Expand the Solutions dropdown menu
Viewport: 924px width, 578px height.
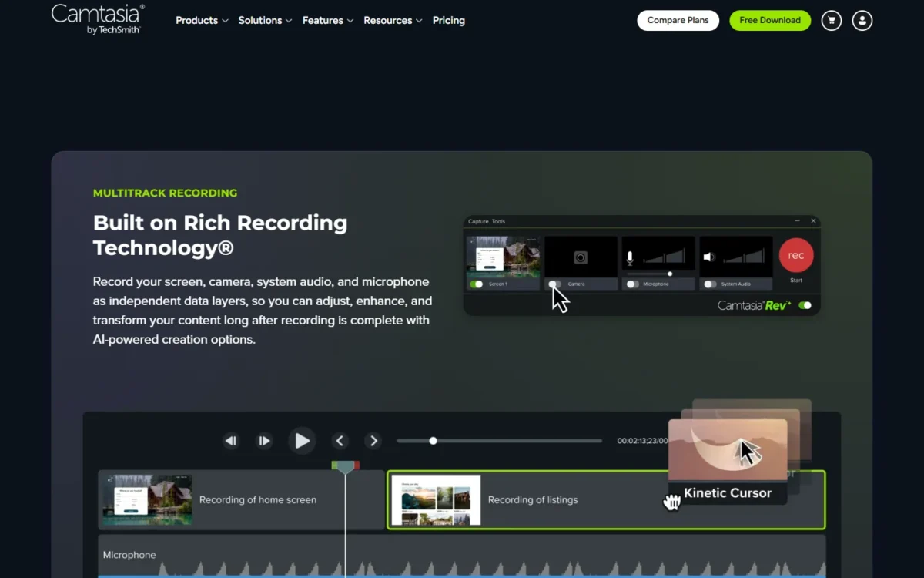pos(265,21)
